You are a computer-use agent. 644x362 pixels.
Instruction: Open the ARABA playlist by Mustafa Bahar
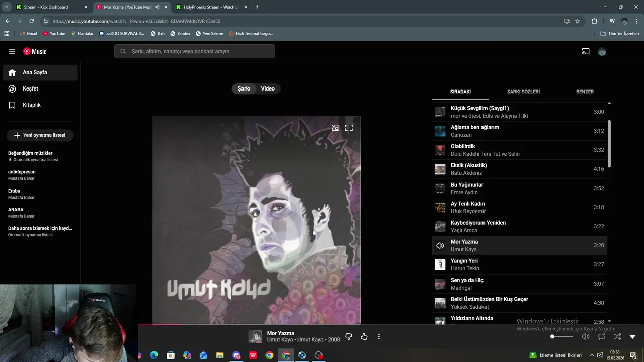40,213
